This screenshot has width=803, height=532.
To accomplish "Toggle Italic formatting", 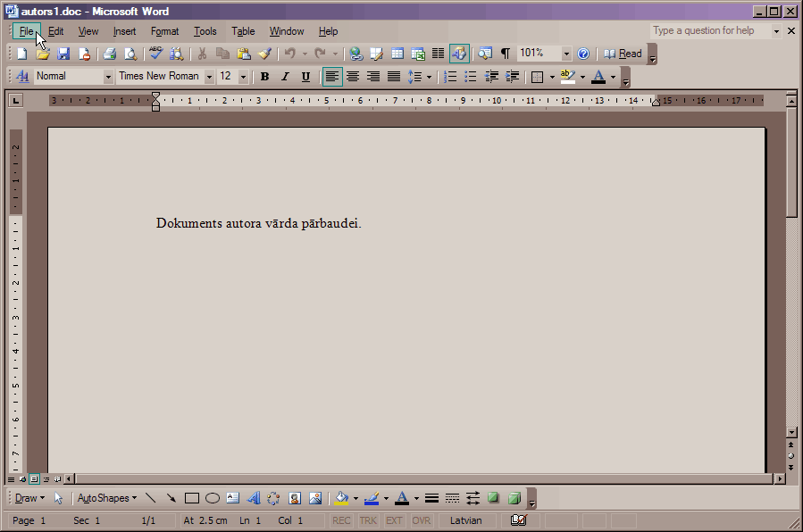I will (x=285, y=77).
